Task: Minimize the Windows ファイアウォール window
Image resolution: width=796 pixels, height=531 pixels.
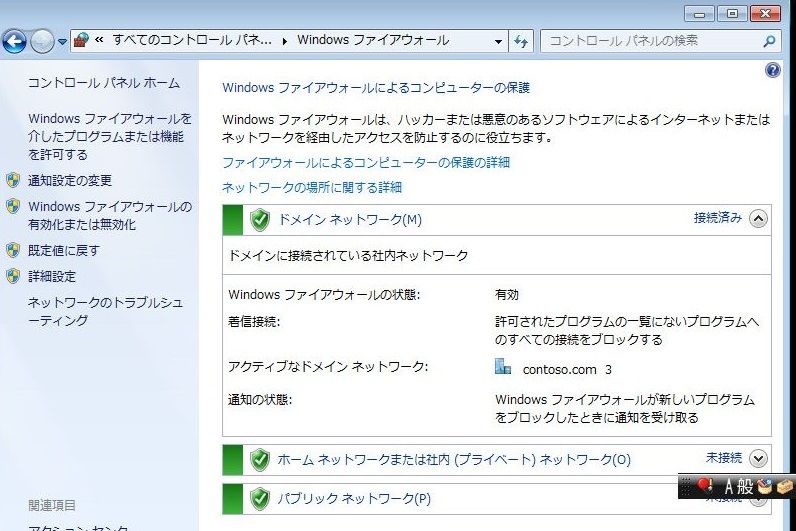Action: click(x=699, y=14)
